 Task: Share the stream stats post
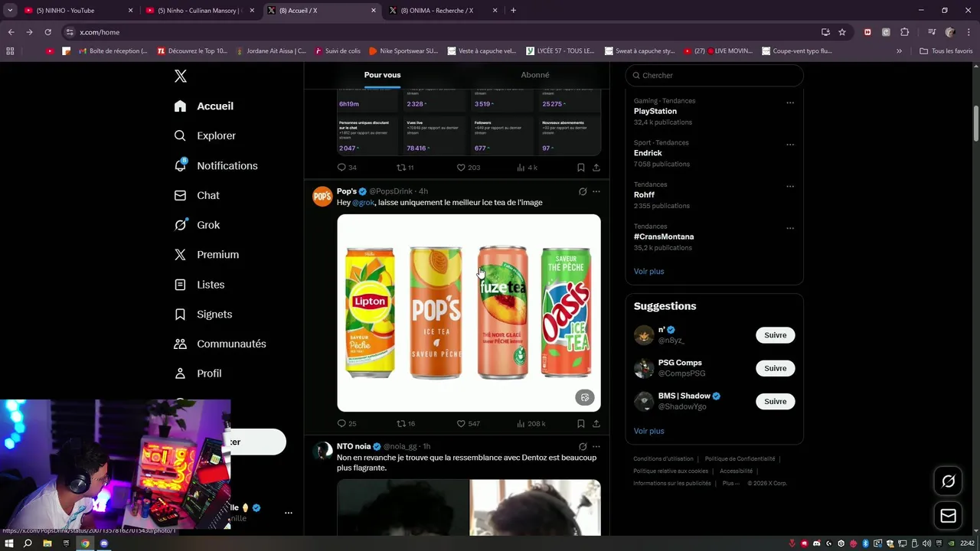(x=596, y=168)
